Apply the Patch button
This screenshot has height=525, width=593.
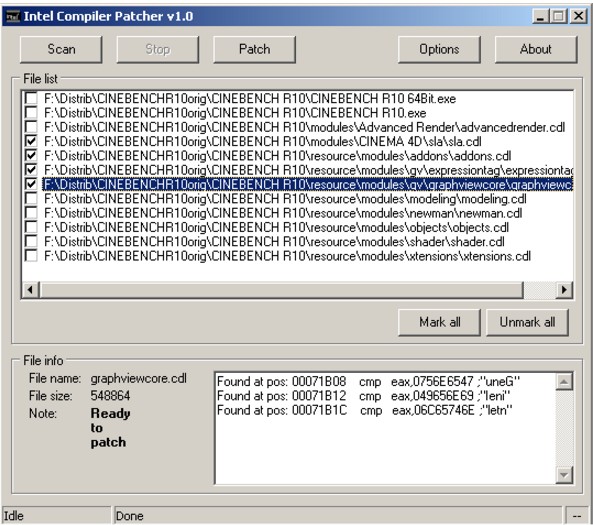point(255,50)
